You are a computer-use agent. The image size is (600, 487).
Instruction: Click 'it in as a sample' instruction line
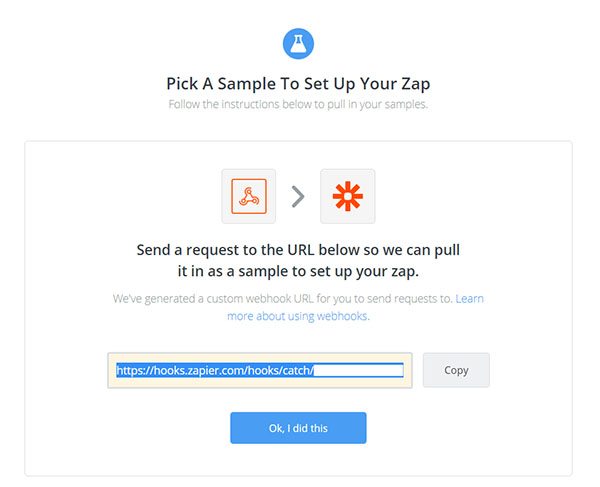[298, 271]
